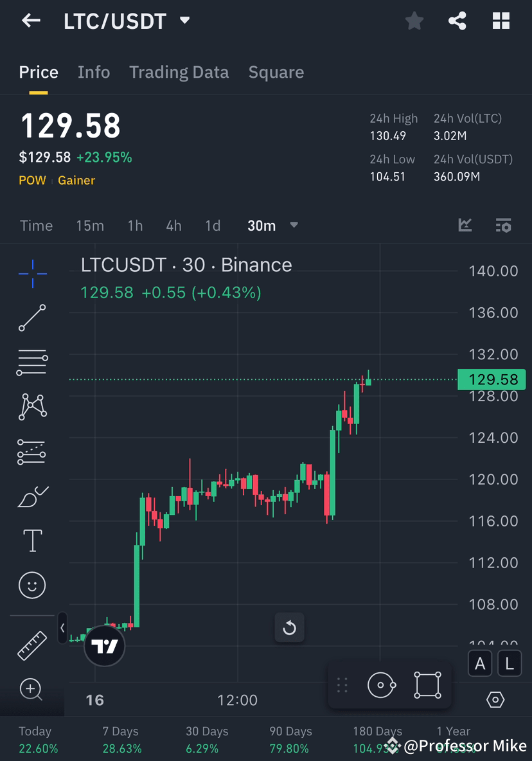Switch to the Trading Data tab
This screenshot has width=532, height=761.
pos(179,72)
